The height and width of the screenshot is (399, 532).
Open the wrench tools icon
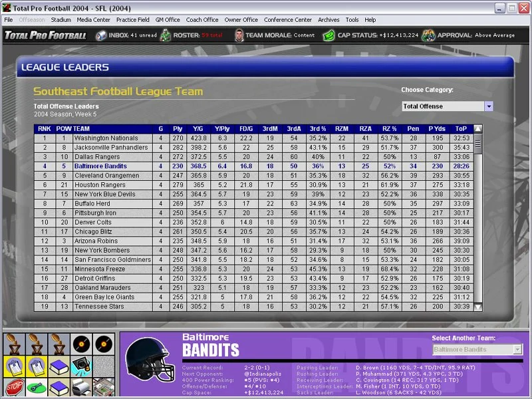point(37,387)
